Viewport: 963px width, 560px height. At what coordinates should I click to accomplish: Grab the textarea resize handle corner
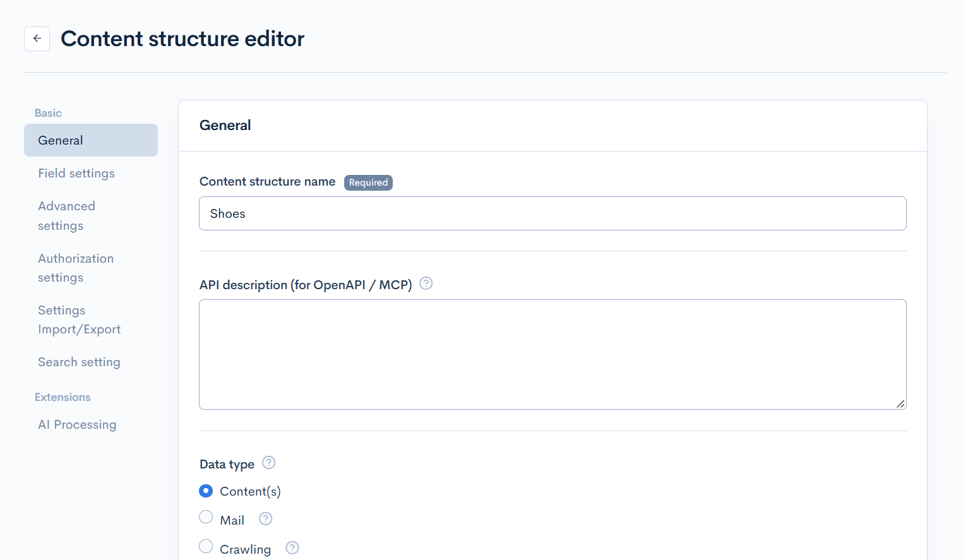(900, 404)
